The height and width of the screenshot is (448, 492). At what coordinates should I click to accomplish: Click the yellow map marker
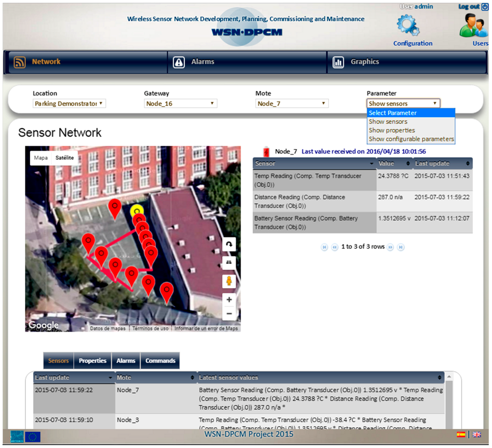(137, 210)
